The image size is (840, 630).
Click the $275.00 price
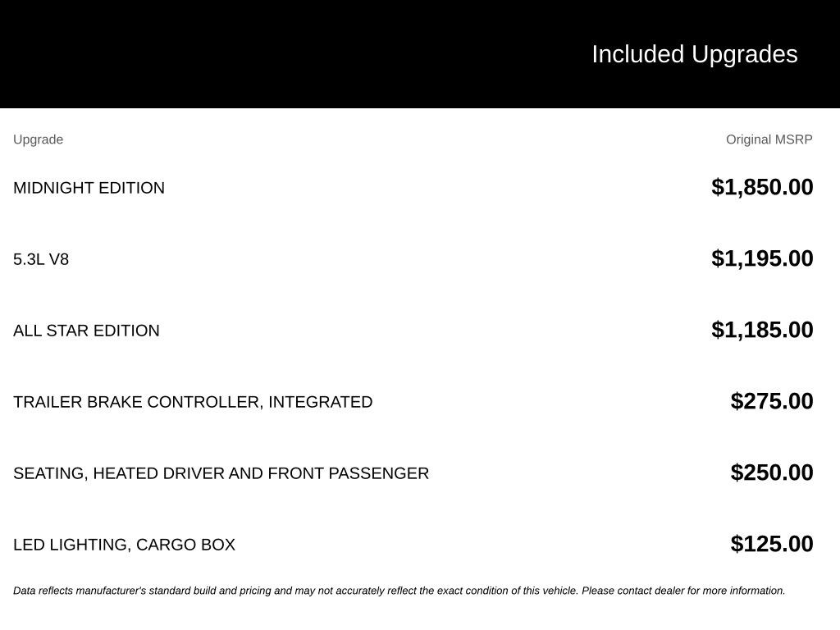[771, 400]
